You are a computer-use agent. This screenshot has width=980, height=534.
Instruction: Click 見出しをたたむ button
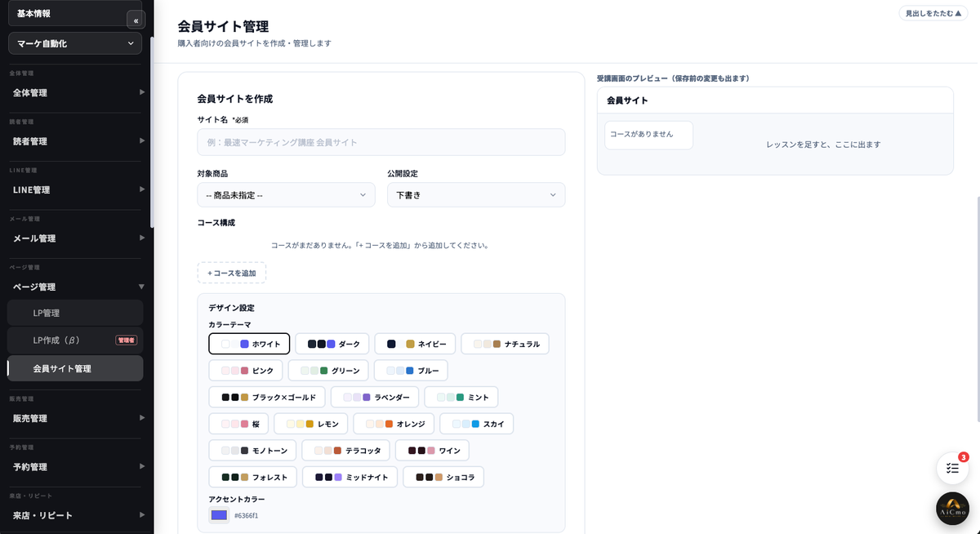(x=933, y=13)
